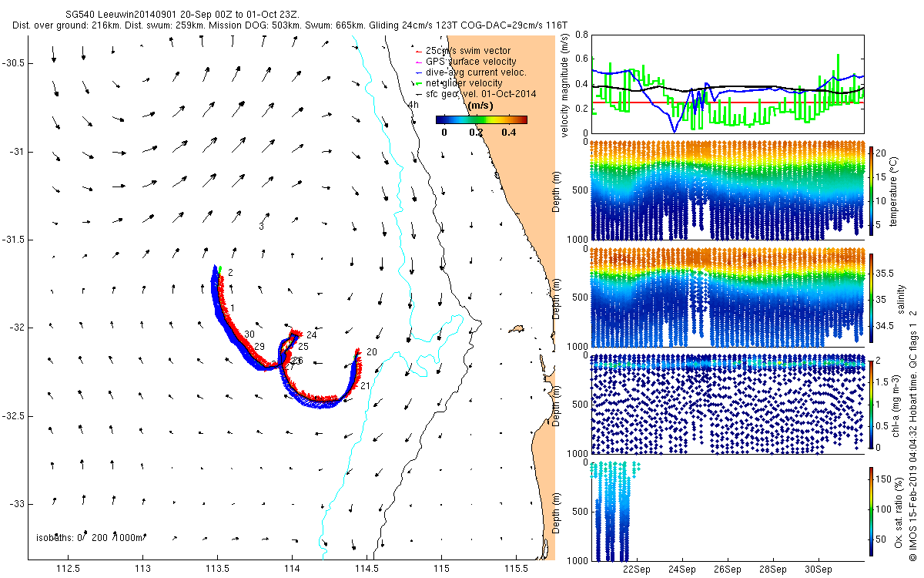Click track day label 30 on the map
924x578 pixels.
pos(249,334)
